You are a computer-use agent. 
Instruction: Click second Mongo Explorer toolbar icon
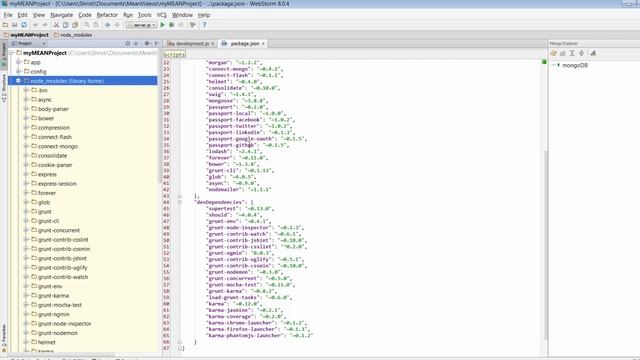563,53
